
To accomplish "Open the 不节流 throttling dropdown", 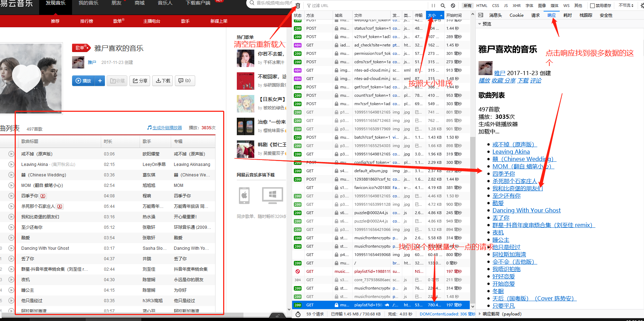I will click(x=626, y=6).
